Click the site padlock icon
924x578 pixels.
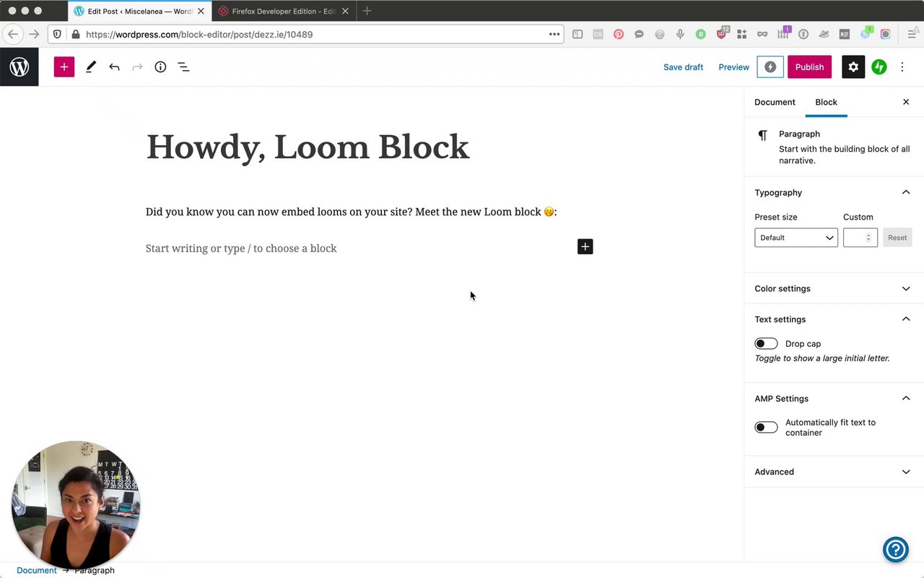click(x=75, y=34)
